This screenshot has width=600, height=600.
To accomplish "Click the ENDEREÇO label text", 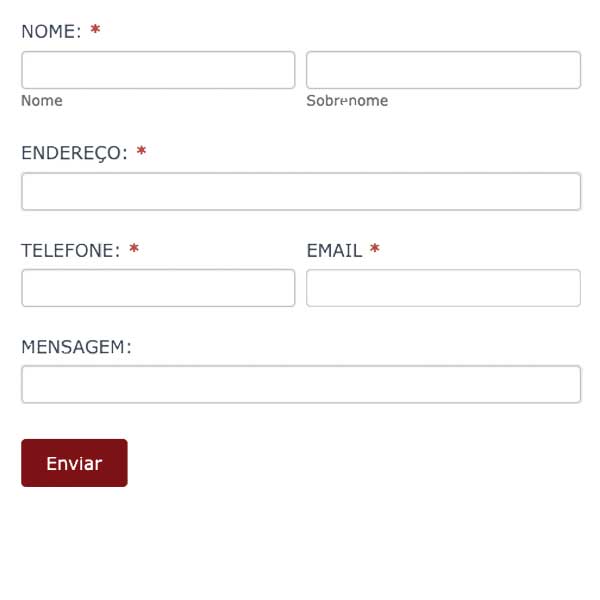I will tap(74, 154).
